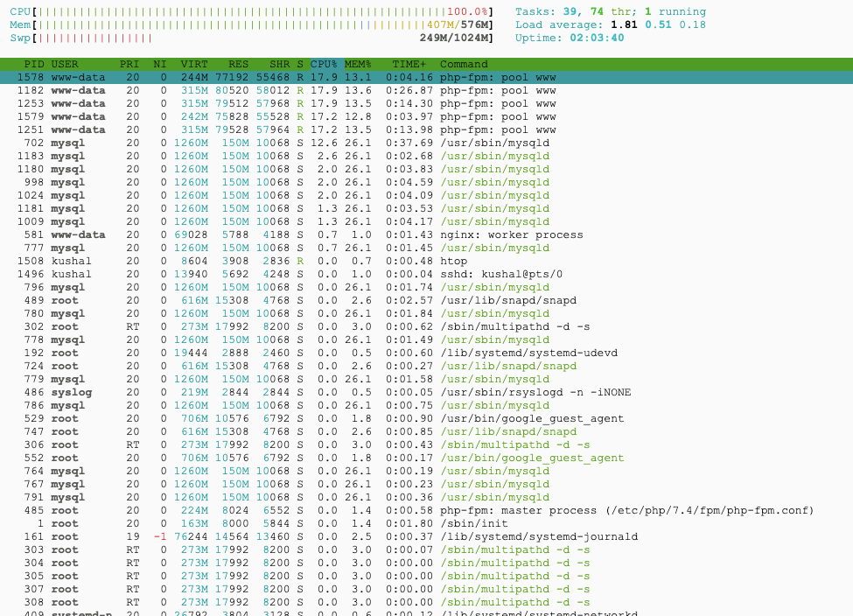Screen dimensions: 853x616
Task: Select mysqld thread with PID 764
Action: pyautogui.click(x=427, y=471)
